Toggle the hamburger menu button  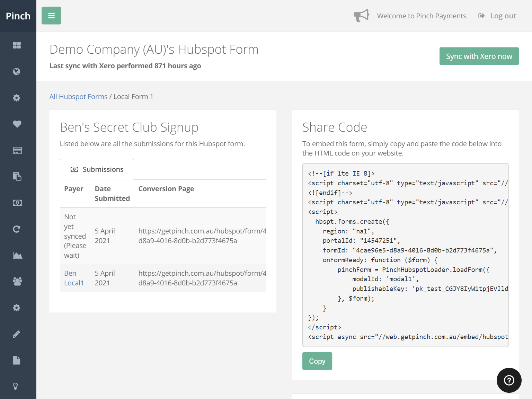[x=51, y=16]
